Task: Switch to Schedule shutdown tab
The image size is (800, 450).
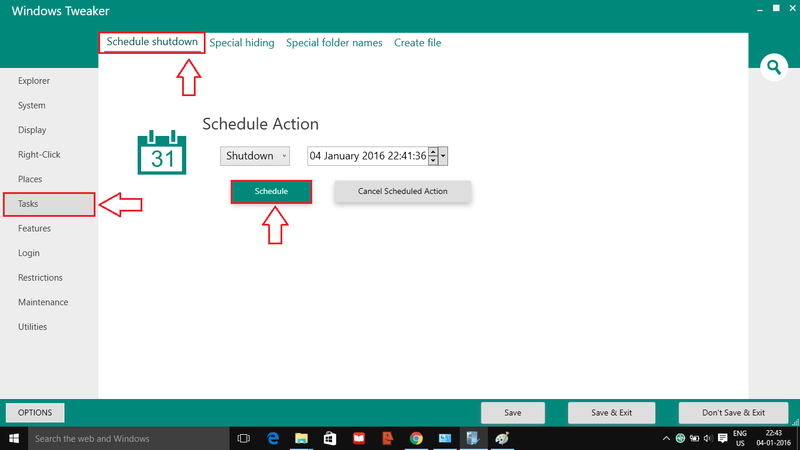Action: (x=152, y=42)
